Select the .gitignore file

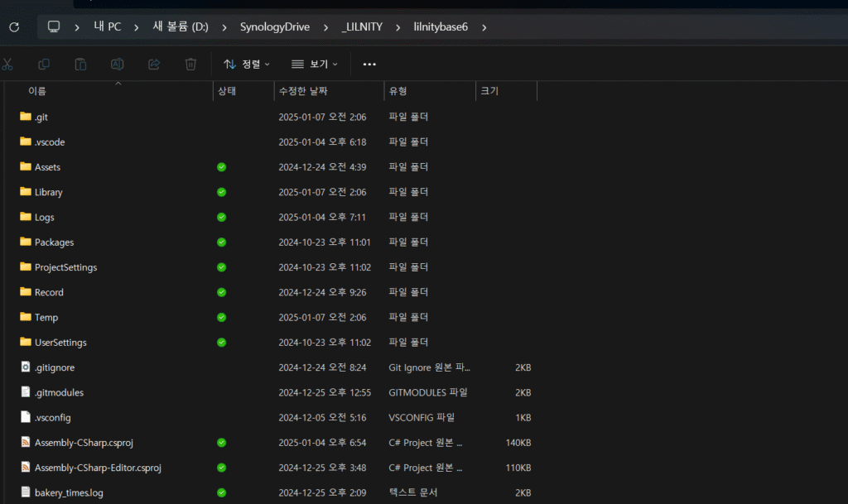click(x=55, y=367)
